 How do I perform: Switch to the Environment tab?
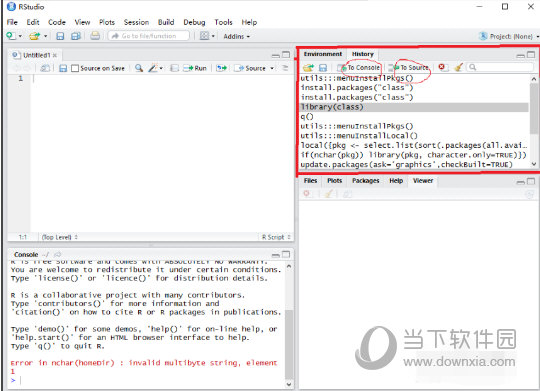(x=323, y=54)
